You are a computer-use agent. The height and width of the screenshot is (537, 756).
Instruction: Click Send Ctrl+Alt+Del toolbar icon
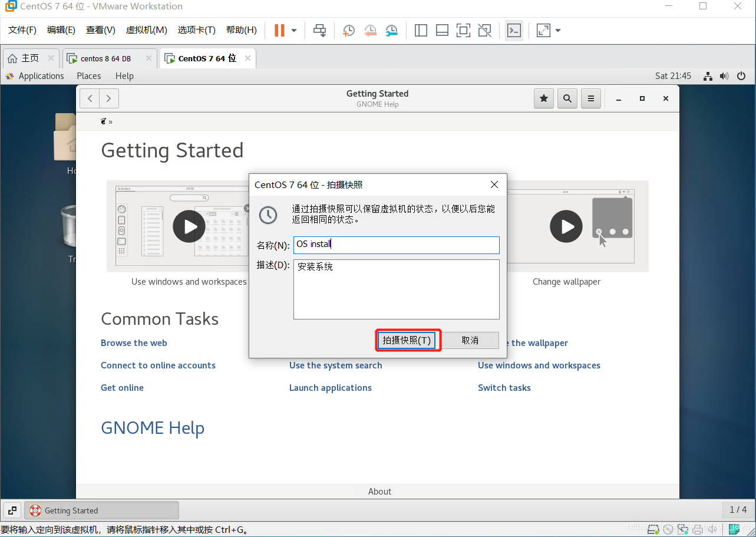coord(319,30)
